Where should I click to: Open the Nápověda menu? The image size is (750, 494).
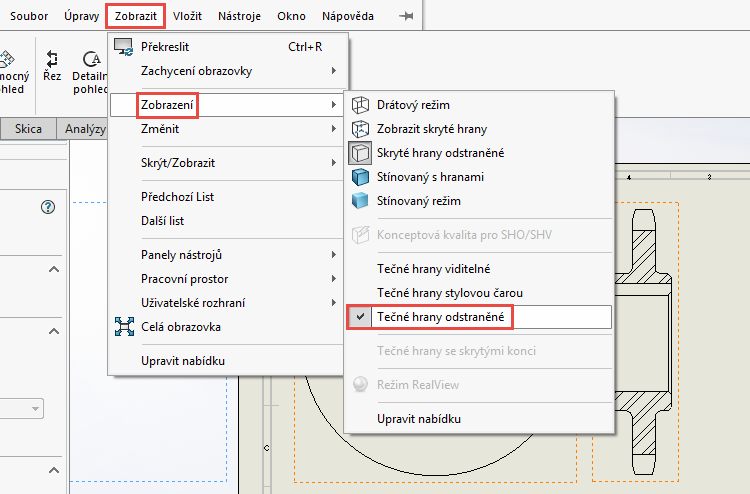[x=348, y=16]
